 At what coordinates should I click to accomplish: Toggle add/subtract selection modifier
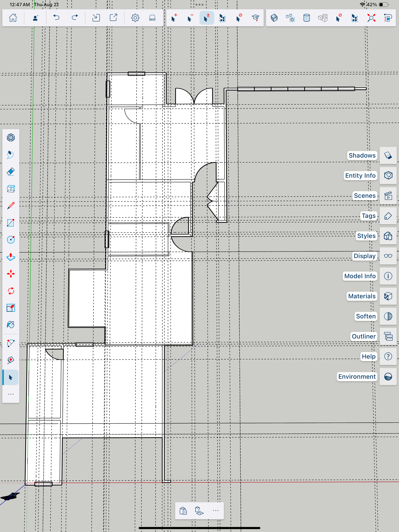(x=206, y=18)
